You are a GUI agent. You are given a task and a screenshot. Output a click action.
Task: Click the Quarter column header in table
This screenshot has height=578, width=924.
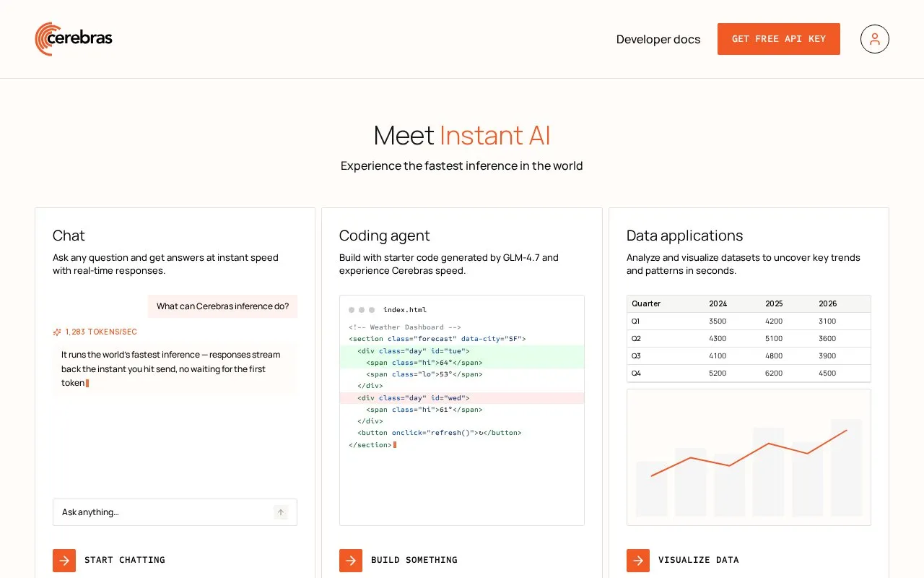click(646, 304)
